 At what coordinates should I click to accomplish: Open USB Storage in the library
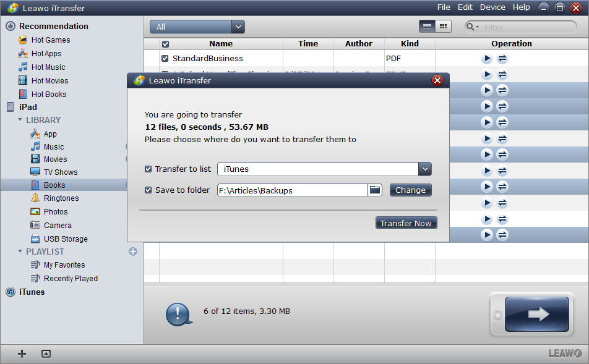click(59, 239)
